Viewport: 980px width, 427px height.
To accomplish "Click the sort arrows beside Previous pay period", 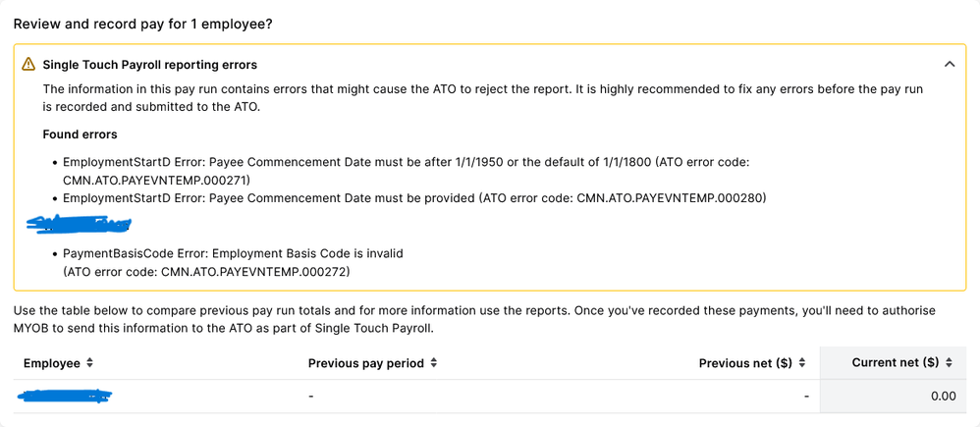I will click(x=433, y=363).
